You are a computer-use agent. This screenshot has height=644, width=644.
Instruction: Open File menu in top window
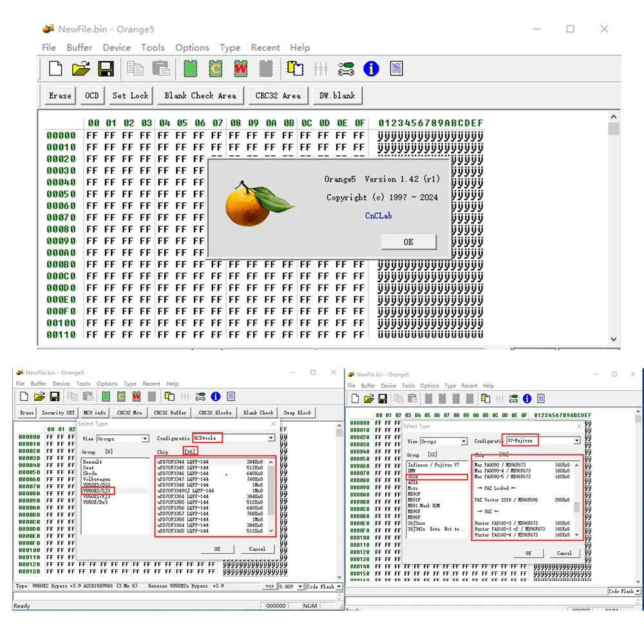click(x=49, y=48)
